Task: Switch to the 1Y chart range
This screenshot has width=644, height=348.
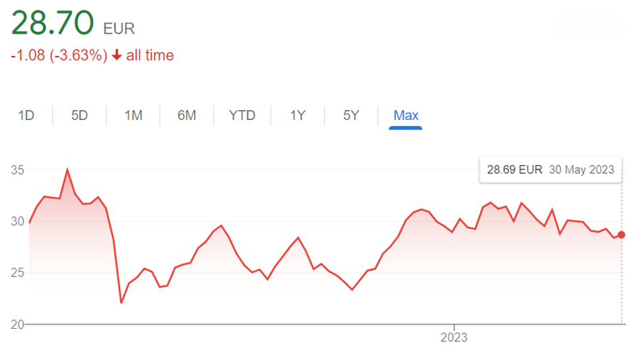Action: point(298,116)
